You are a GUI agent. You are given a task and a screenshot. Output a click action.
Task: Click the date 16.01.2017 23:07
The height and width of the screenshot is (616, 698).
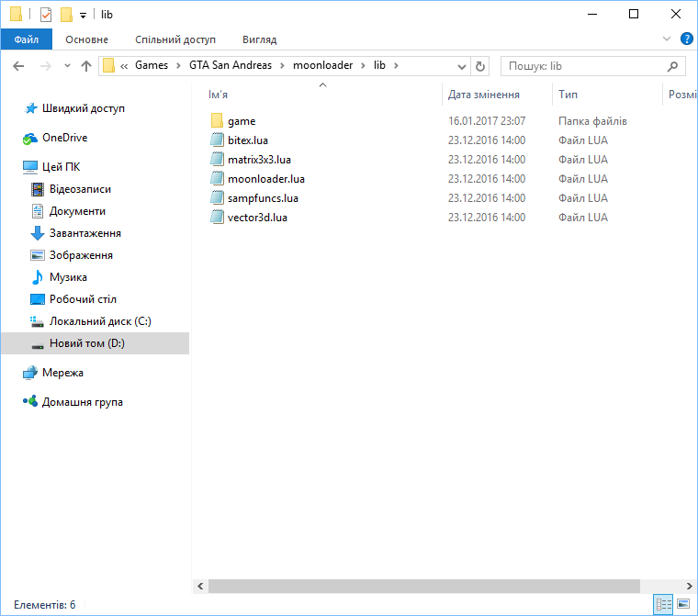487,121
